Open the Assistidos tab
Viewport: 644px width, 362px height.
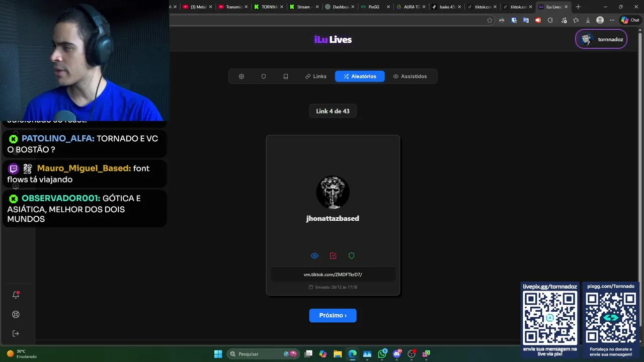410,76
